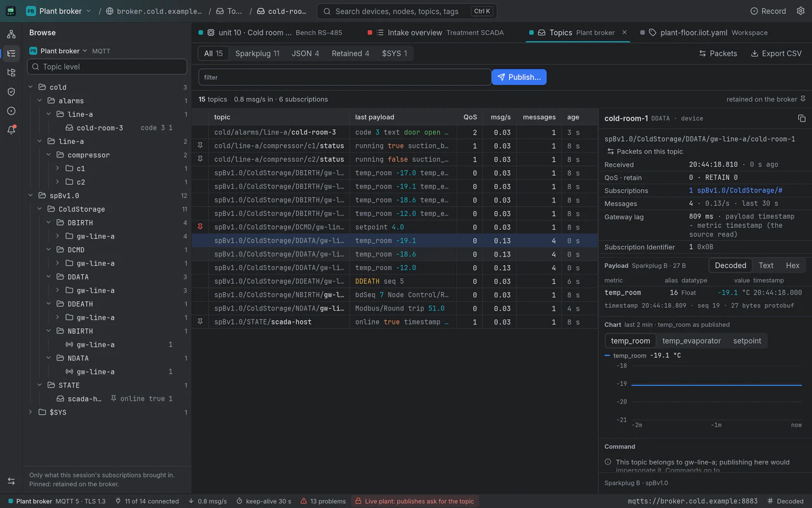Viewport: 812px width, 508px height.
Task: Show temp_room chart series
Action: (630, 341)
